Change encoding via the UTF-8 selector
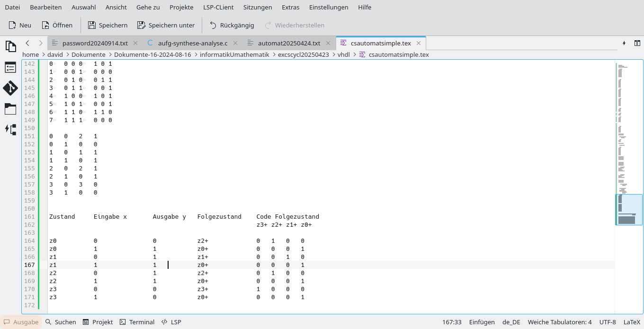This screenshot has width=644, height=329. 608,322
